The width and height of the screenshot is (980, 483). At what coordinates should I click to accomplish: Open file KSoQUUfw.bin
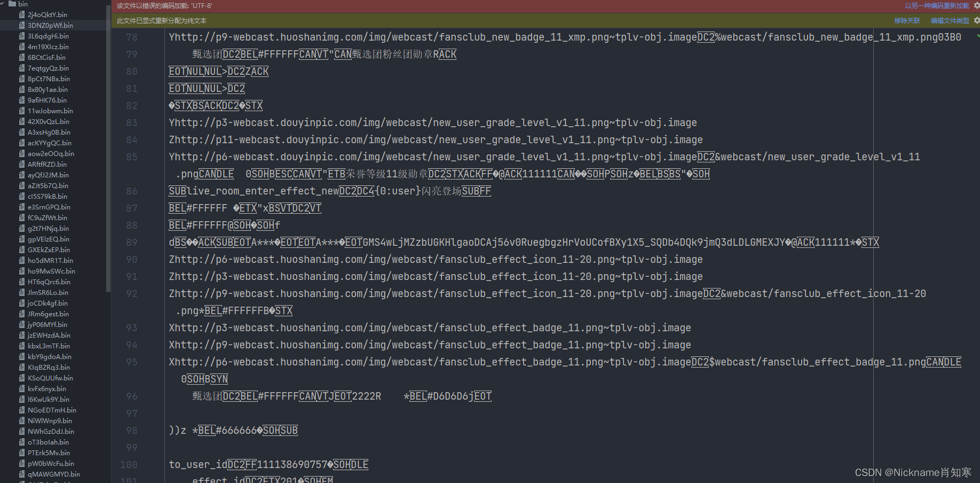(x=50, y=378)
